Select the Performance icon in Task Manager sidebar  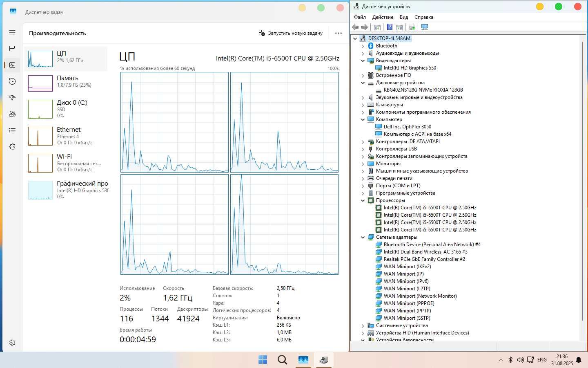[x=12, y=65]
